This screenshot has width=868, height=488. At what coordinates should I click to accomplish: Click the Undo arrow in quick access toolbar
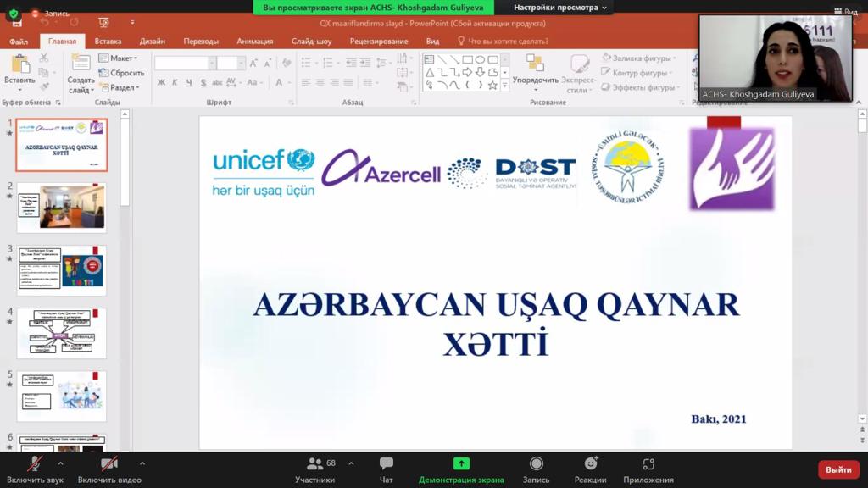point(46,22)
